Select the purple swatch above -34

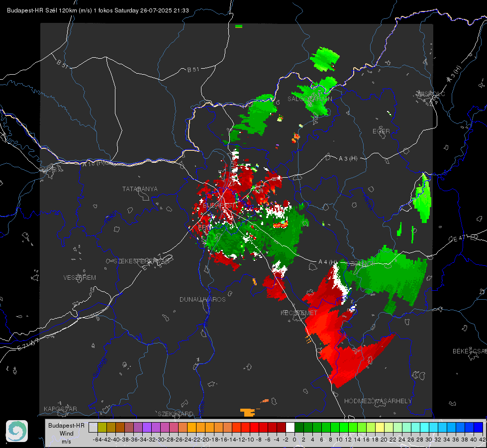click(x=147, y=427)
